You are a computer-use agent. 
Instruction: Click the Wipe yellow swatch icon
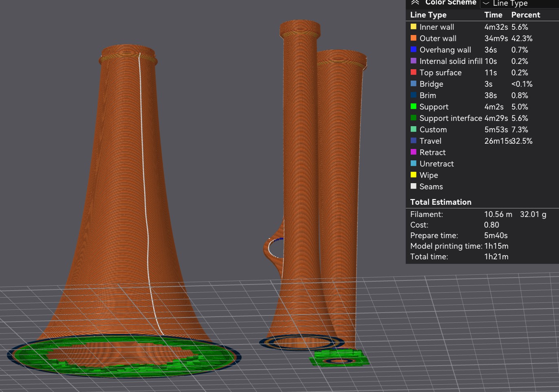tap(414, 175)
